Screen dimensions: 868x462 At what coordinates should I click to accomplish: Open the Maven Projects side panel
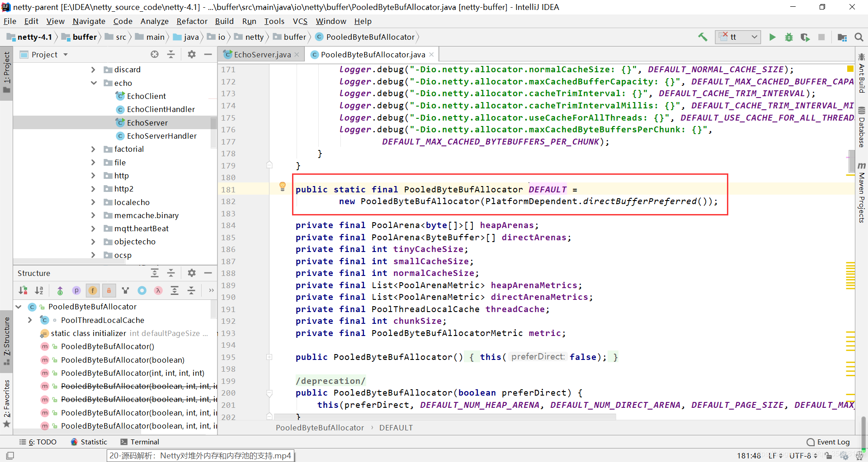862,193
